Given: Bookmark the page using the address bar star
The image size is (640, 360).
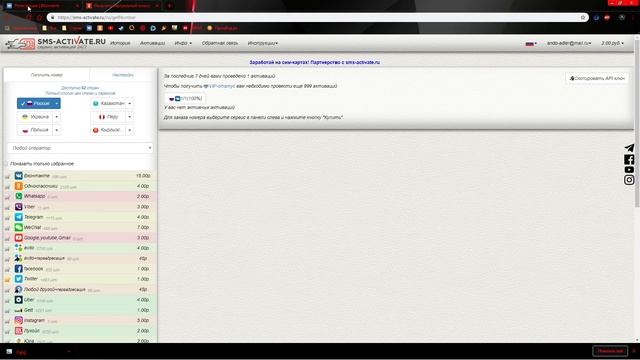Looking at the screenshot, I should coord(583,18).
